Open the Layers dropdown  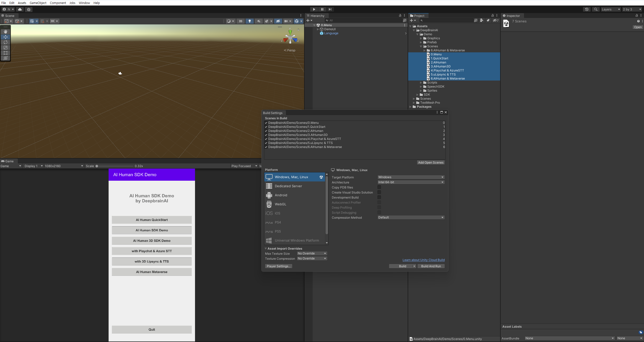click(x=611, y=9)
